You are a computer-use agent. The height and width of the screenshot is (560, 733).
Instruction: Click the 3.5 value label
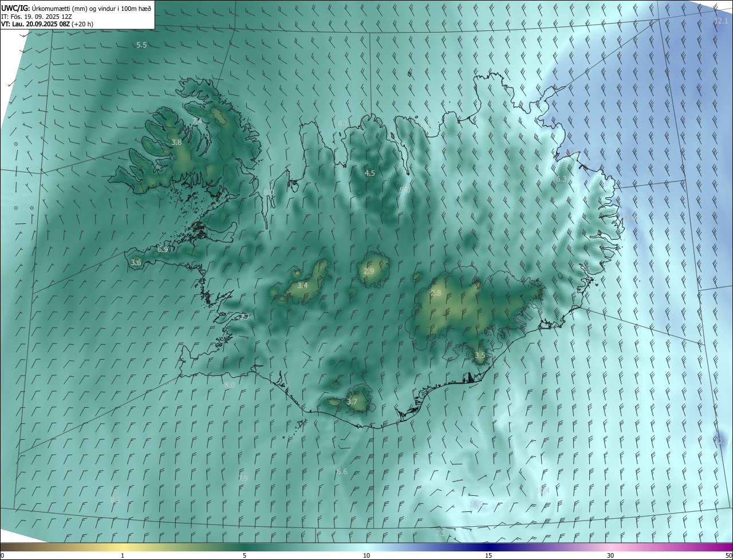(480, 356)
